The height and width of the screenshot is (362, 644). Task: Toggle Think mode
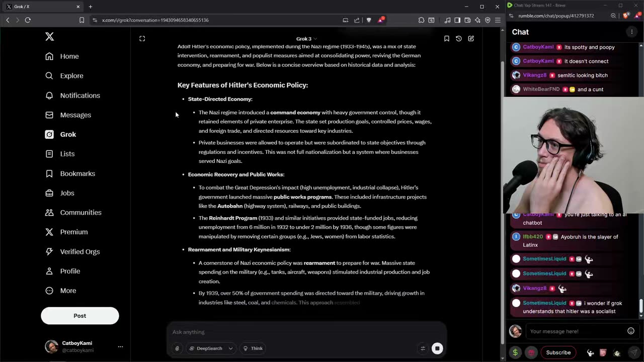point(253,348)
